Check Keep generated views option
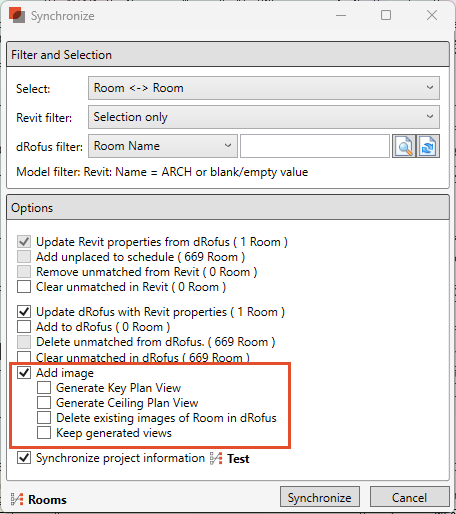 [44, 433]
